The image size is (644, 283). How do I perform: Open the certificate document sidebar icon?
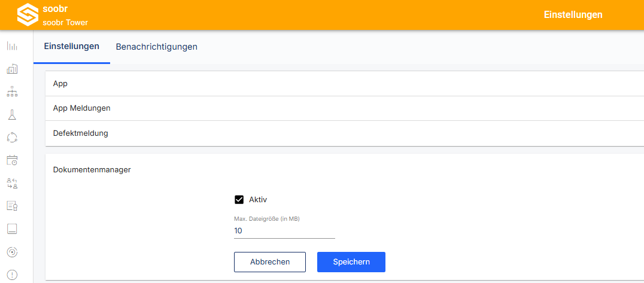click(13, 206)
